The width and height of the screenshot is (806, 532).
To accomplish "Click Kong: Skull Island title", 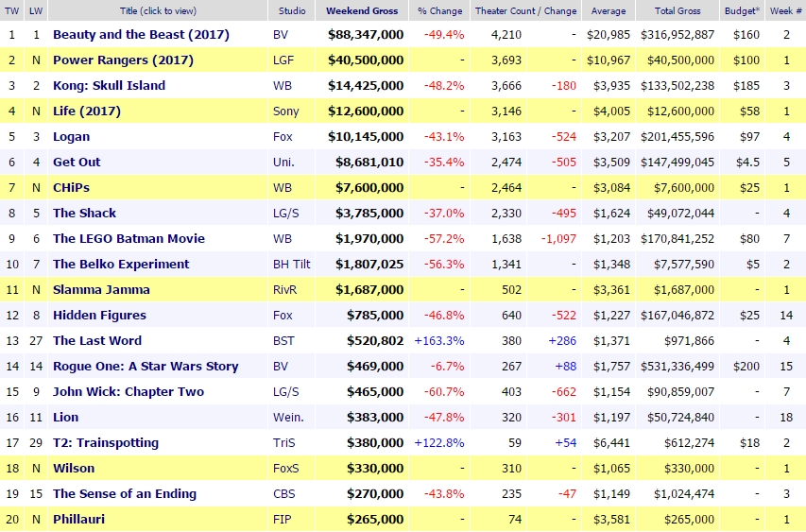I will 109,85.
